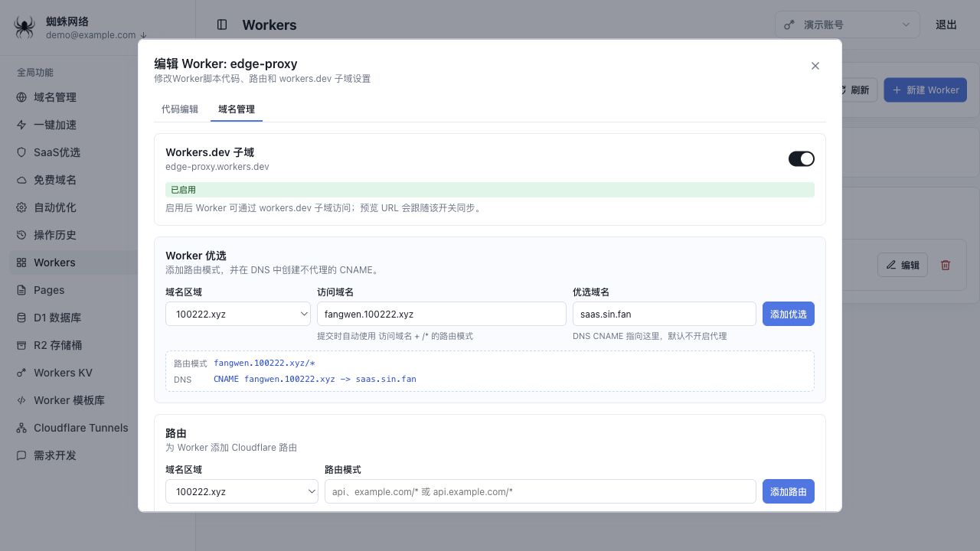980x551 pixels.
Task: Click the edge-proxy.workers.dev subdomain text
Action: tap(217, 167)
